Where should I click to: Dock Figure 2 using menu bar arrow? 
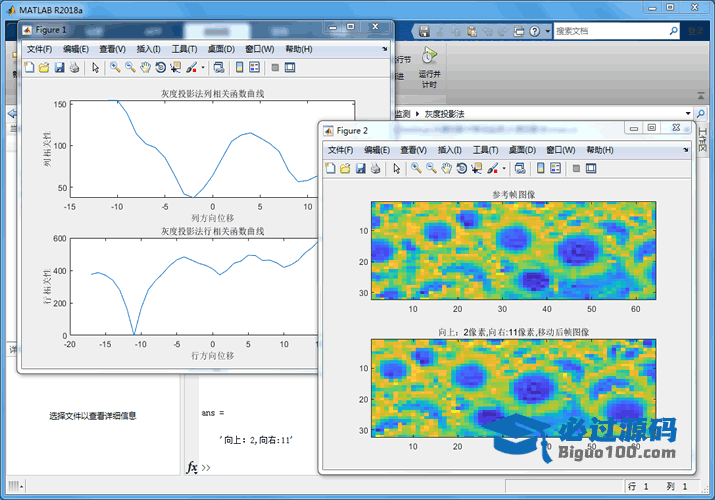coord(686,149)
